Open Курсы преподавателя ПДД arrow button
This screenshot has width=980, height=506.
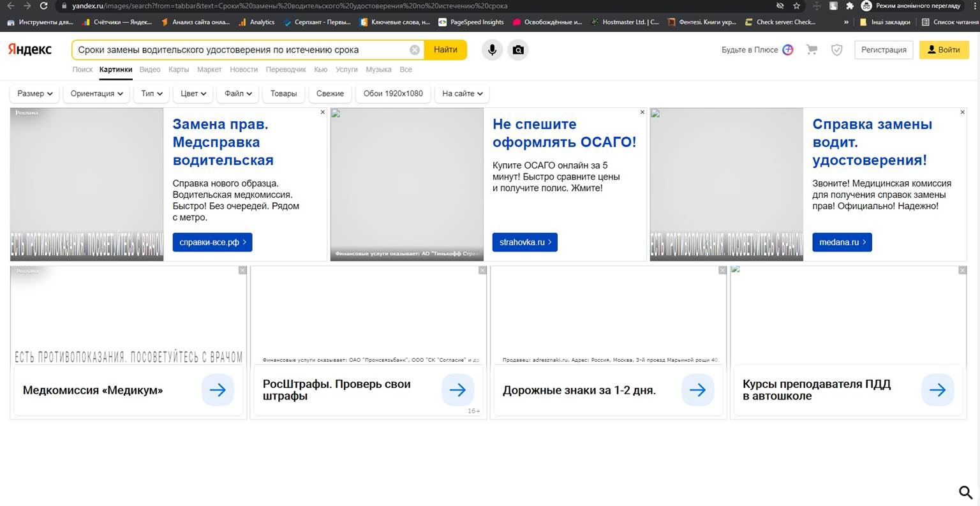click(937, 390)
